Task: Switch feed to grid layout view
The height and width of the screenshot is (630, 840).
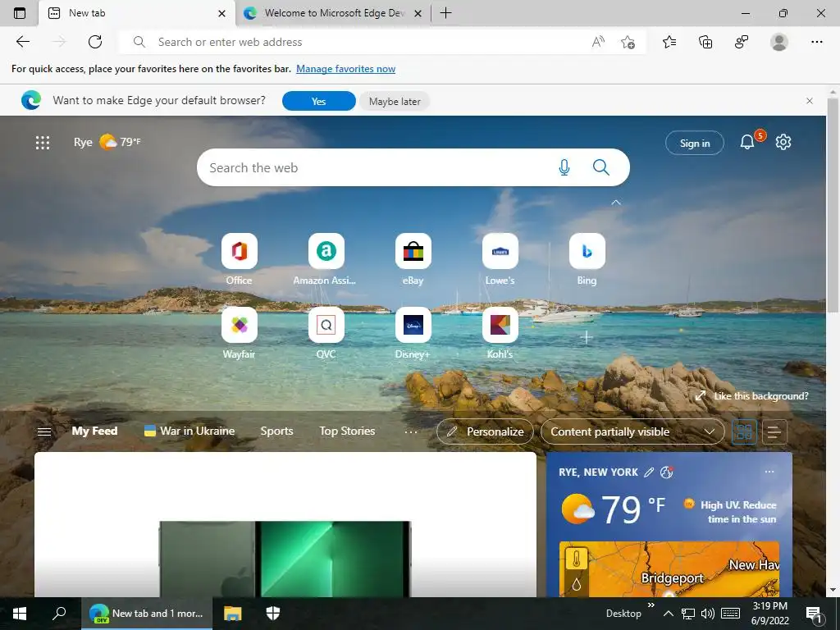Action: 744,431
